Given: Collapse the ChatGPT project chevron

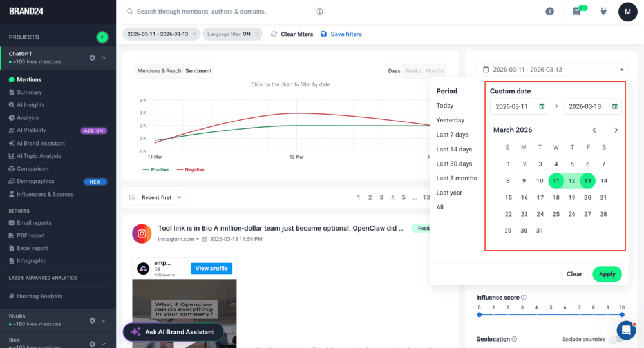Looking at the screenshot, I should click(104, 58).
